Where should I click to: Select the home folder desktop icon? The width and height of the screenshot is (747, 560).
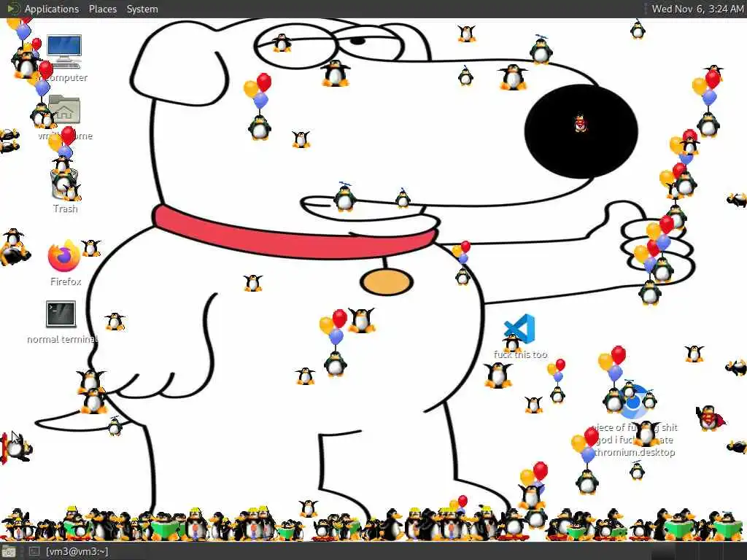pos(64,109)
